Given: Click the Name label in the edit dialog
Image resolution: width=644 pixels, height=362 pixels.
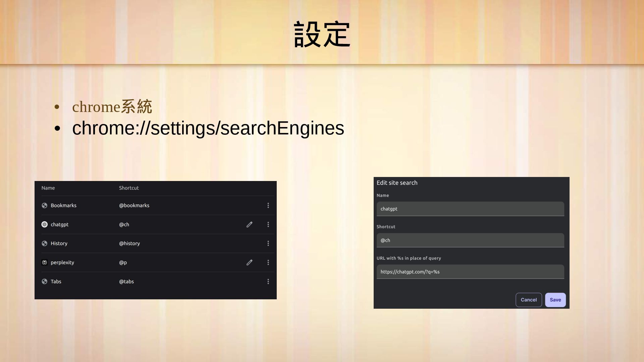Looking at the screenshot, I should point(383,195).
